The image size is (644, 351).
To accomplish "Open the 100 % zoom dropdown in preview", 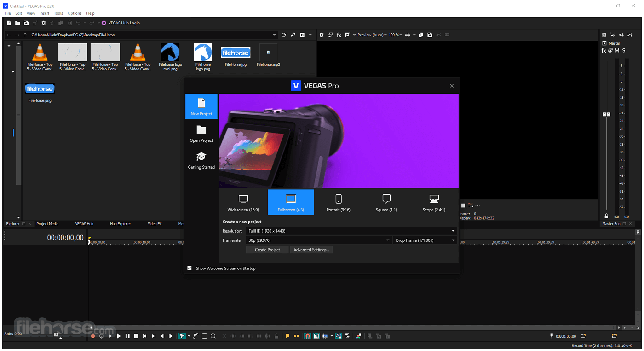I will (395, 35).
